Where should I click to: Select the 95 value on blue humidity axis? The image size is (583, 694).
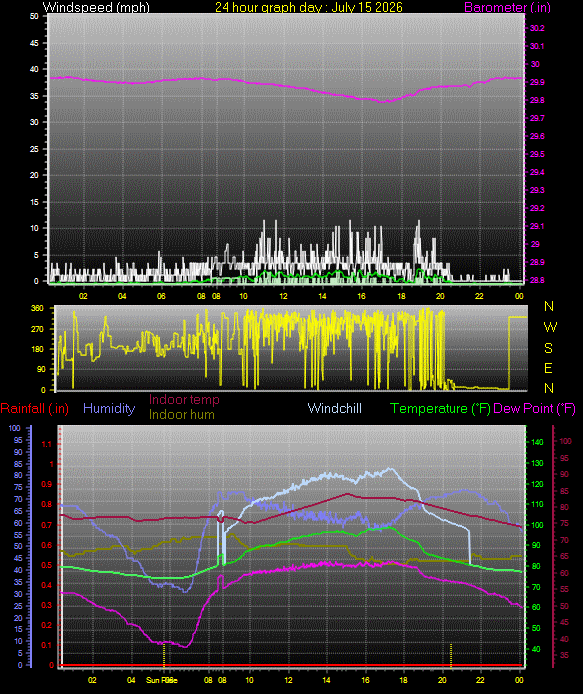18,440
